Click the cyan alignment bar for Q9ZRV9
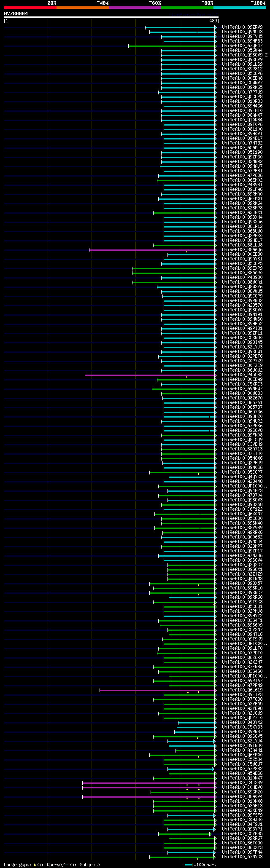 point(181,27)
